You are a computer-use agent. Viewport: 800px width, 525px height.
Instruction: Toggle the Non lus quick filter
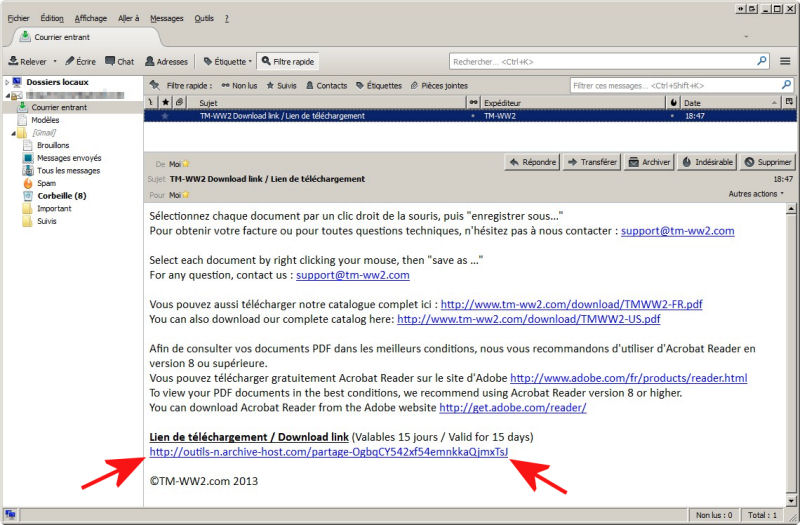coord(239,86)
